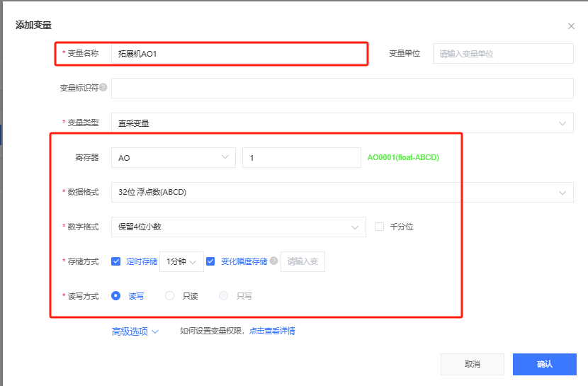Click the 确认 button

[544, 364]
